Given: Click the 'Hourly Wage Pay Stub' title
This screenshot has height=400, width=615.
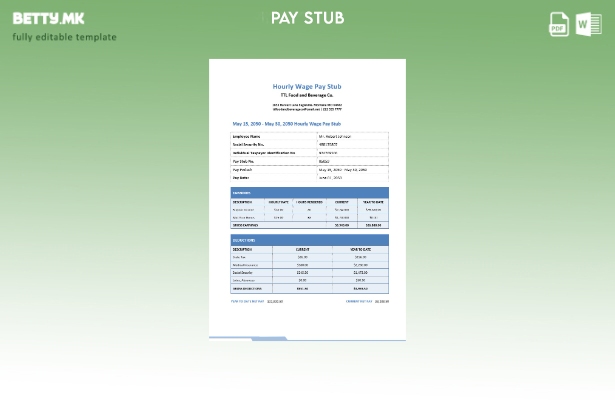Looking at the screenshot, I should (307, 87).
